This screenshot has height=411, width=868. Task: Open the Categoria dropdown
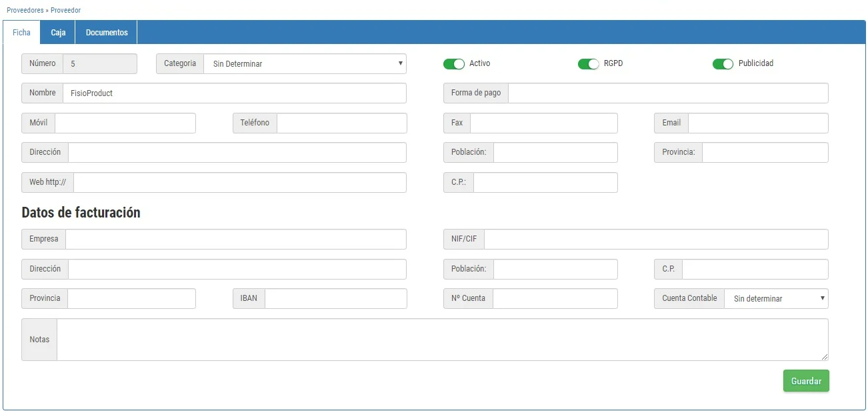[305, 64]
